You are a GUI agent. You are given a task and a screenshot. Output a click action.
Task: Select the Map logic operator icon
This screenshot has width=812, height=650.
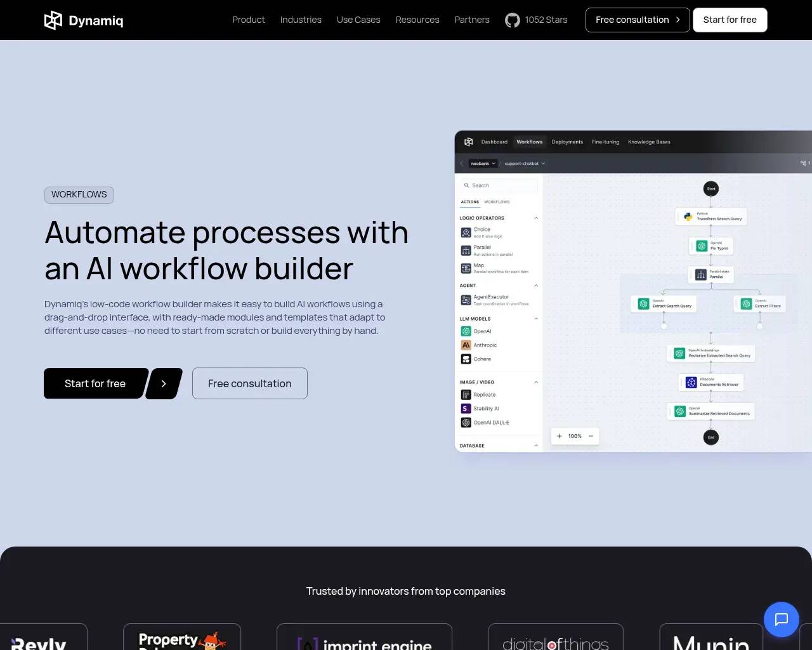(466, 268)
